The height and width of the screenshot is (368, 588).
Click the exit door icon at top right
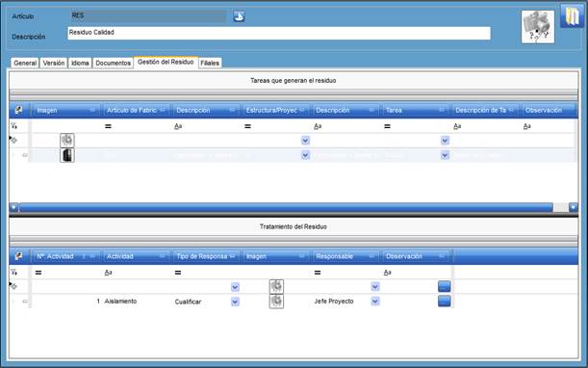tap(571, 16)
